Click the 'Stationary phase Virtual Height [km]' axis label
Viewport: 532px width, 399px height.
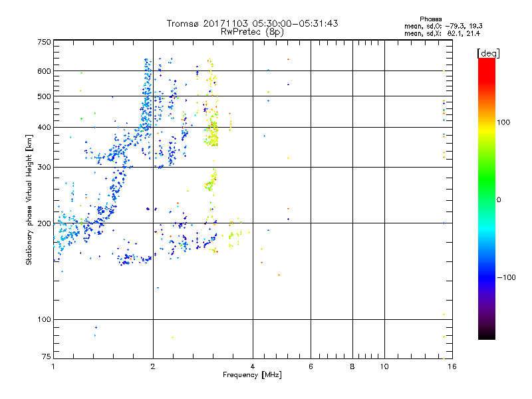click(29, 199)
